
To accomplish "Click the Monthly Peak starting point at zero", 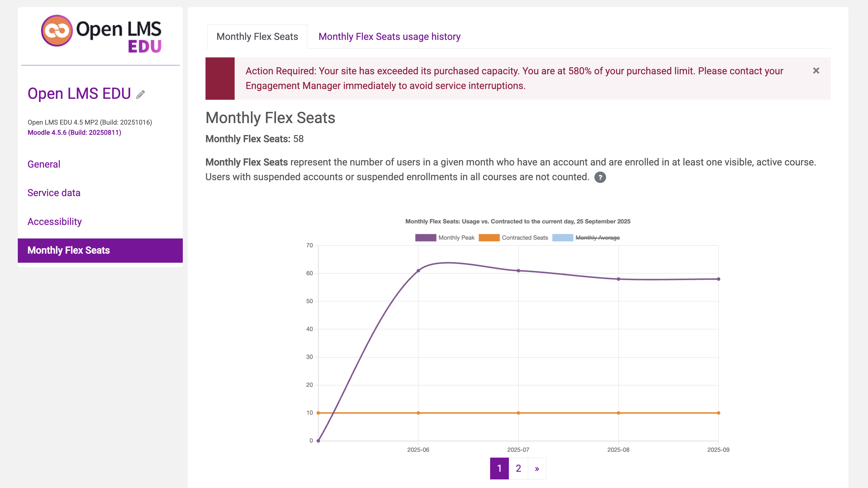I will tap(318, 441).
